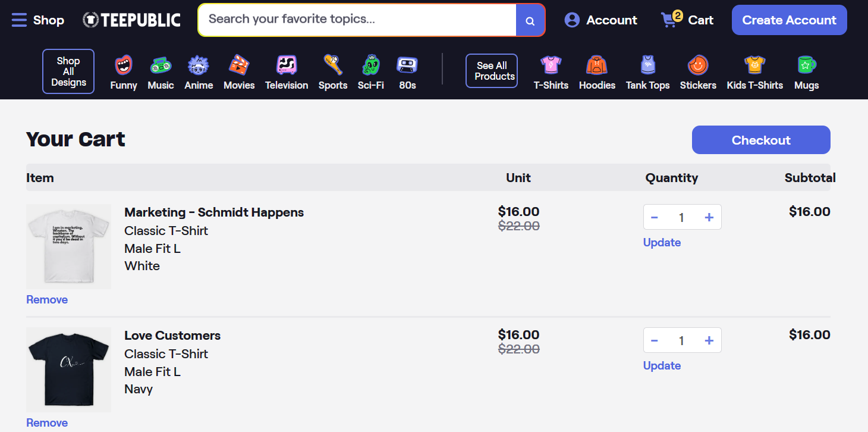Viewport: 868px width, 432px height.
Task: Select the Sports category icon
Action: click(332, 65)
